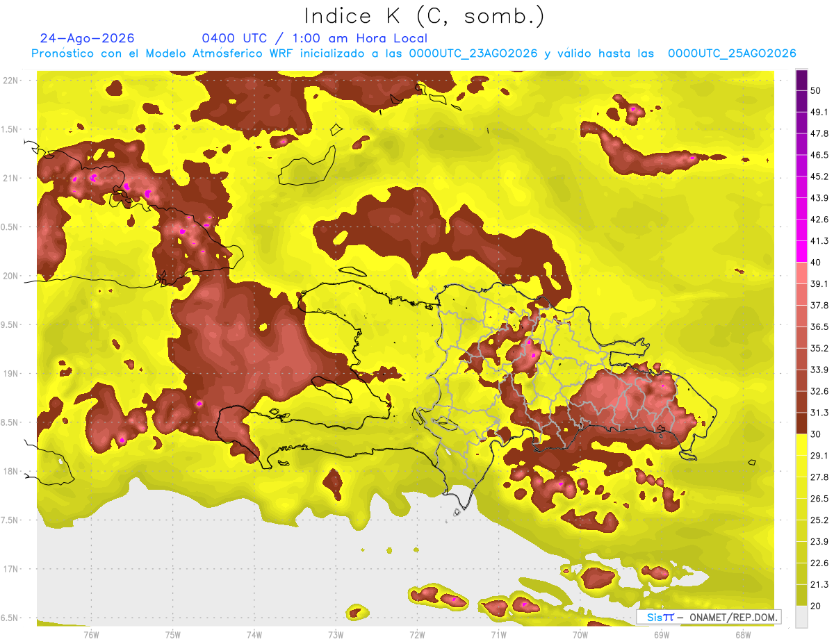Click the "18N" latitude label
The width and height of the screenshot is (834, 644).
(11, 472)
